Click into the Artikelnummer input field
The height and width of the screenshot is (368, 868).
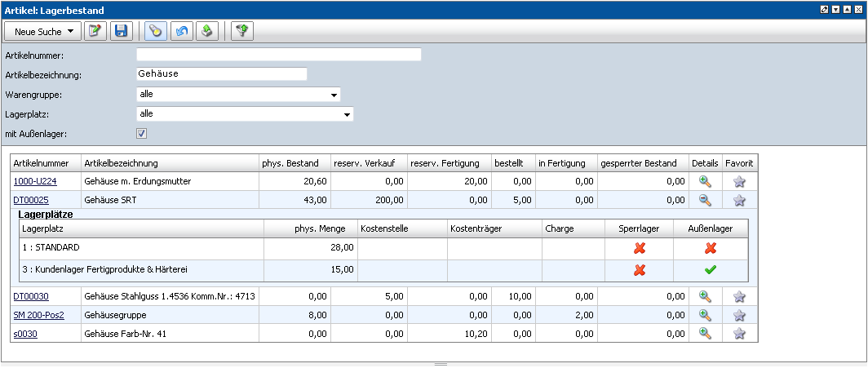click(278, 55)
